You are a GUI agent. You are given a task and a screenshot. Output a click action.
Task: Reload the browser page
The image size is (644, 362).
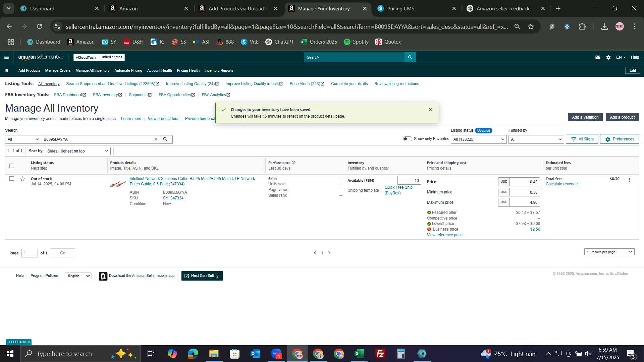coord(40,26)
